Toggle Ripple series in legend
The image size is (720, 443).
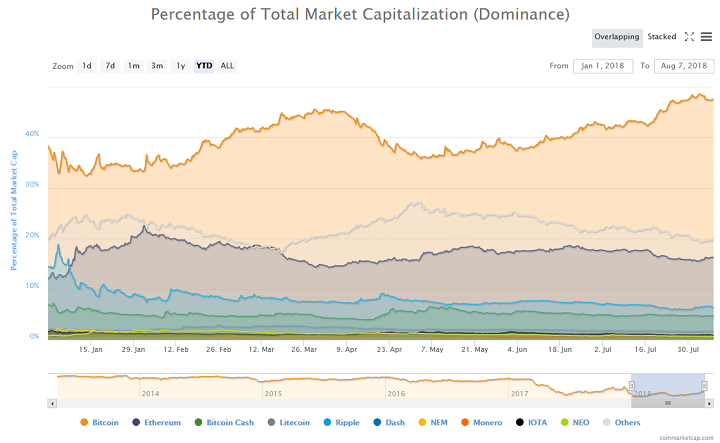pyautogui.click(x=342, y=422)
